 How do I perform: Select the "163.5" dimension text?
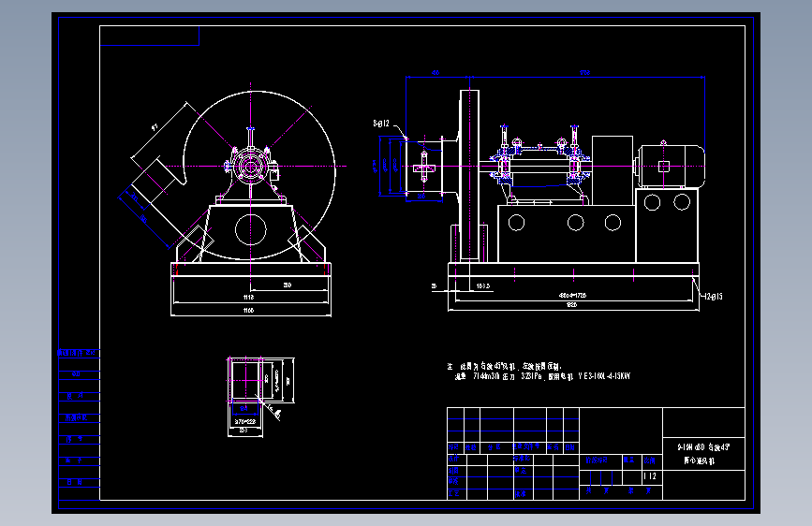coord(482,285)
